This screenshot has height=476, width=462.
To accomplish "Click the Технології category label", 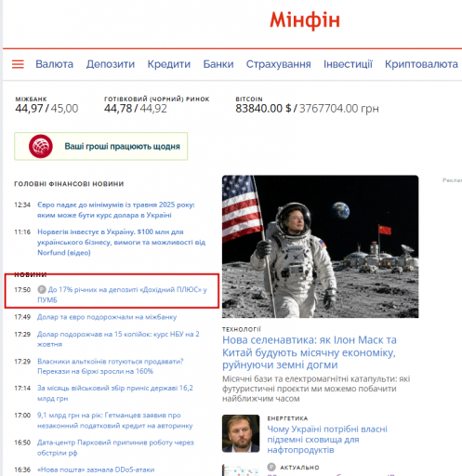I will tap(242, 329).
